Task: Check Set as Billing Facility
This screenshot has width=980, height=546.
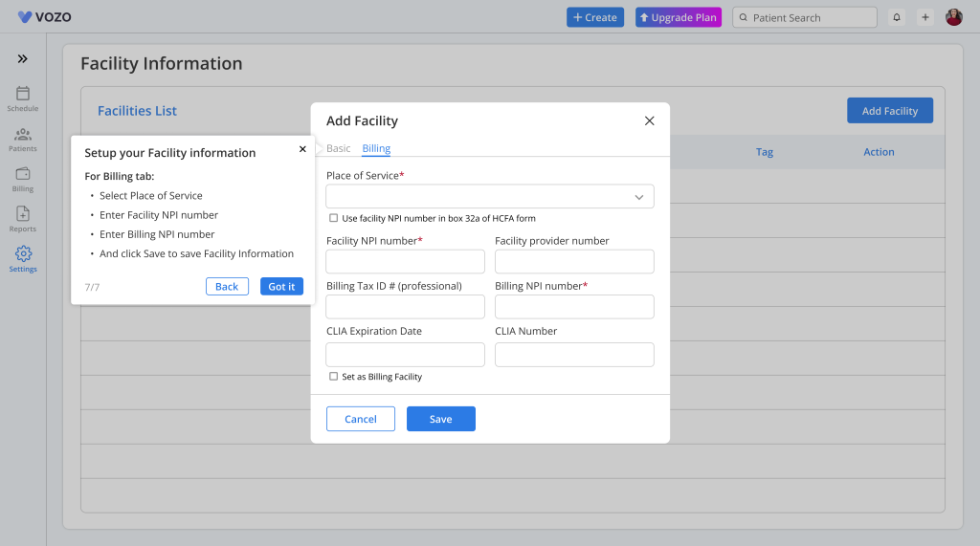Action: tap(334, 376)
